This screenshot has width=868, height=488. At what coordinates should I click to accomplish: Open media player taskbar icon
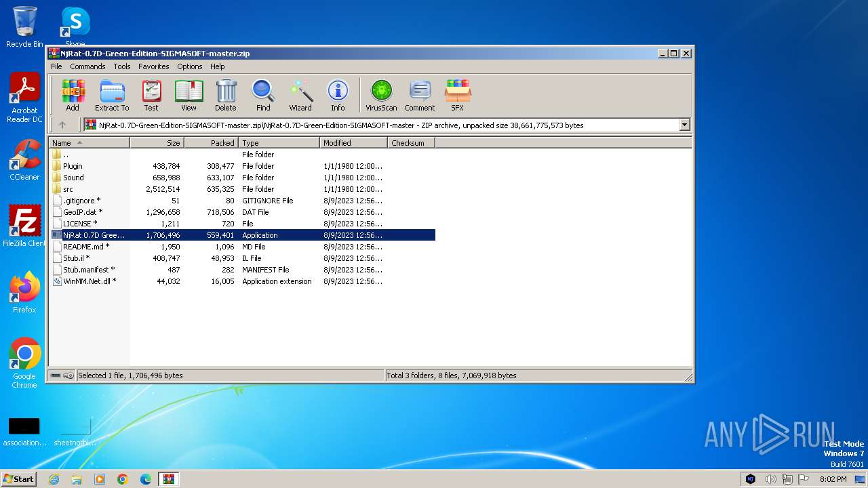click(100, 479)
